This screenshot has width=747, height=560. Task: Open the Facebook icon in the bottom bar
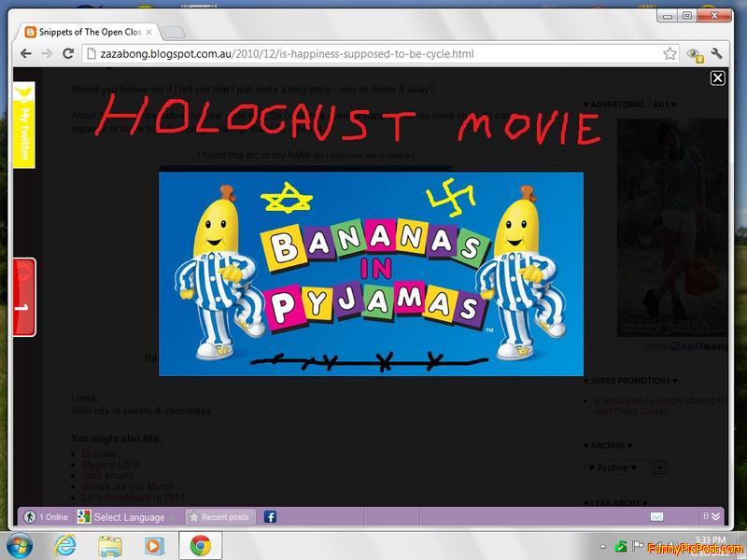click(x=270, y=516)
